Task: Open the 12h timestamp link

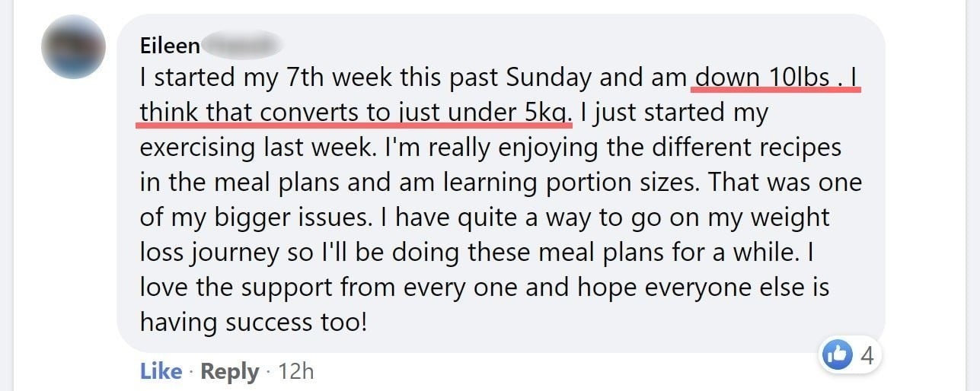Action: (296, 371)
